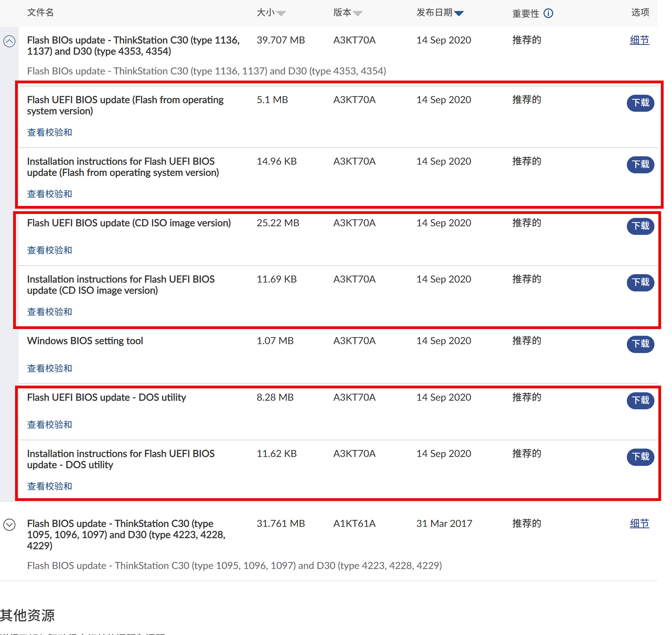Screen dimensions: 672x635
Task: Sort by release date arrow
Action: (x=459, y=13)
